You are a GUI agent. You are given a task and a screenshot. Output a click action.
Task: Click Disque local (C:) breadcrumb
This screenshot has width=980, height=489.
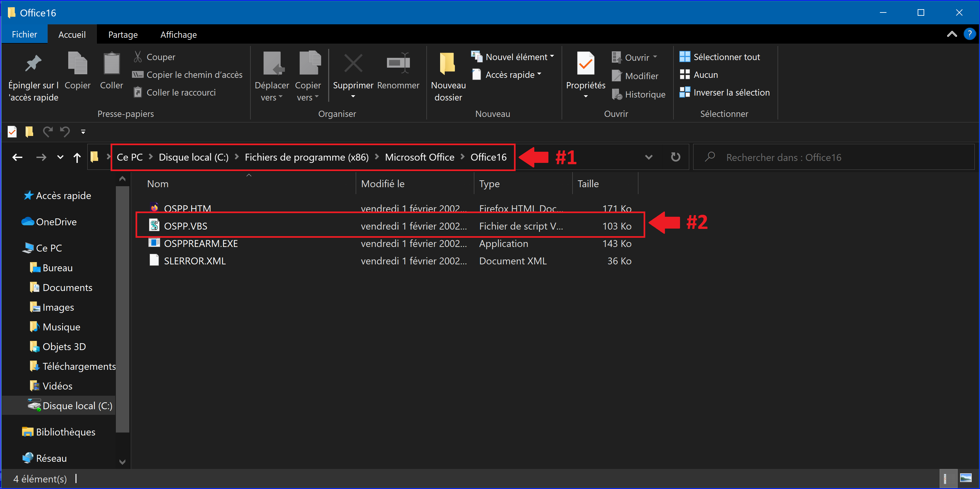pyautogui.click(x=194, y=157)
